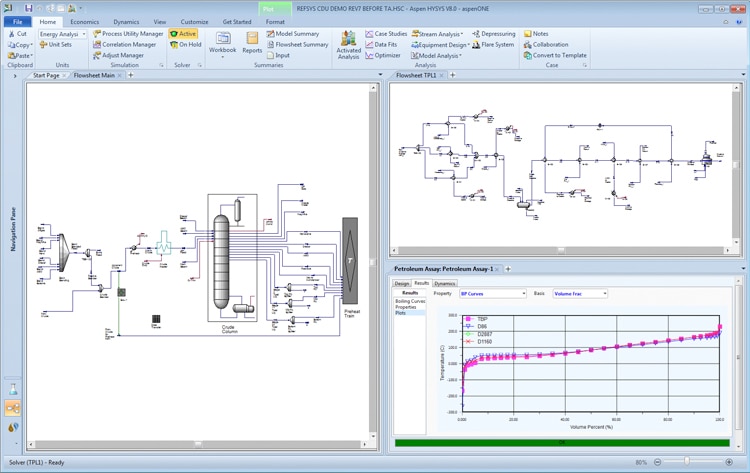Open Data Fits
The image size is (750, 473).
(x=381, y=44)
